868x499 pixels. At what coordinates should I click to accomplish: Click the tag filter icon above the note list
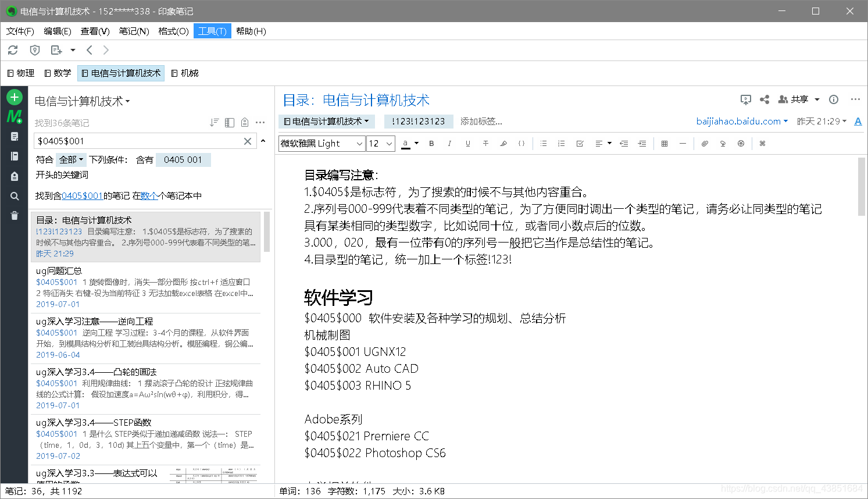coord(245,123)
